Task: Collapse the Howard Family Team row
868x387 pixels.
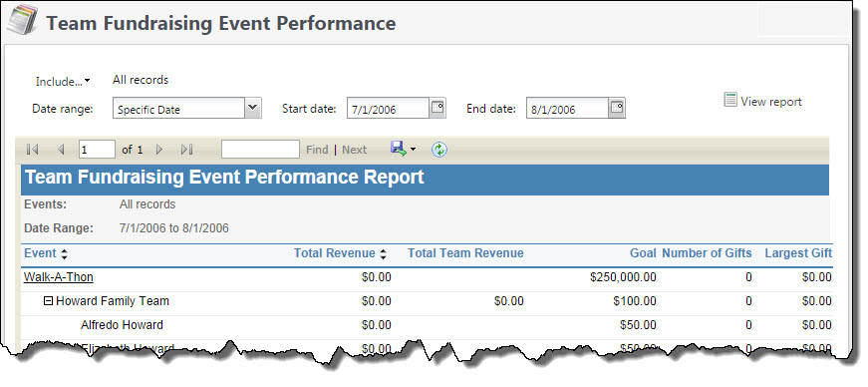Action: 48,301
